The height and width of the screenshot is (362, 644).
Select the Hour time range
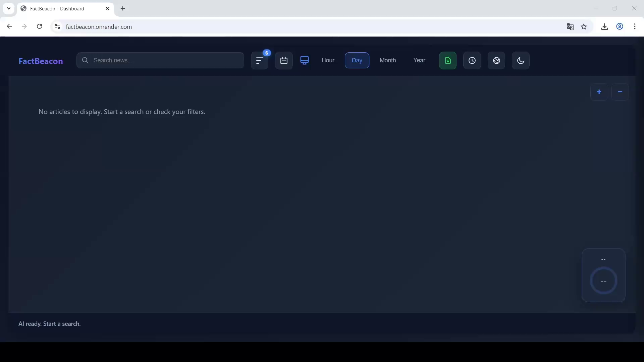(x=328, y=60)
